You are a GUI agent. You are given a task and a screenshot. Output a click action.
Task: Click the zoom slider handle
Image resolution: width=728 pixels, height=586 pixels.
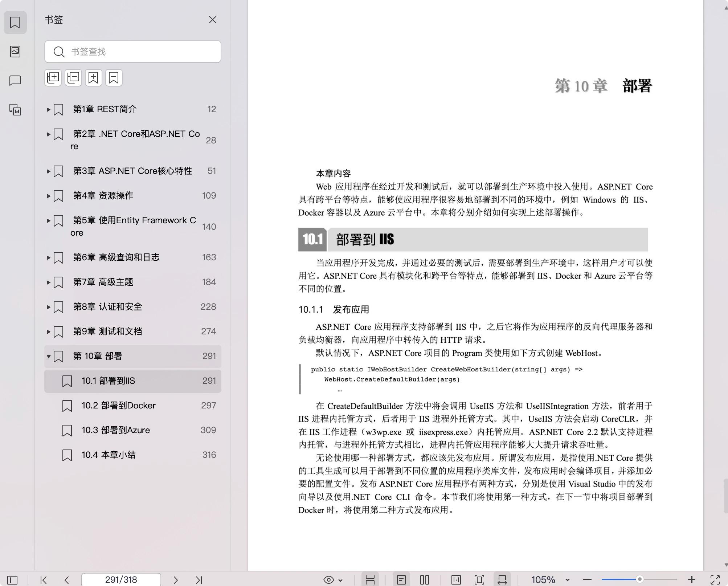pyautogui.click(x=640, y=579)
